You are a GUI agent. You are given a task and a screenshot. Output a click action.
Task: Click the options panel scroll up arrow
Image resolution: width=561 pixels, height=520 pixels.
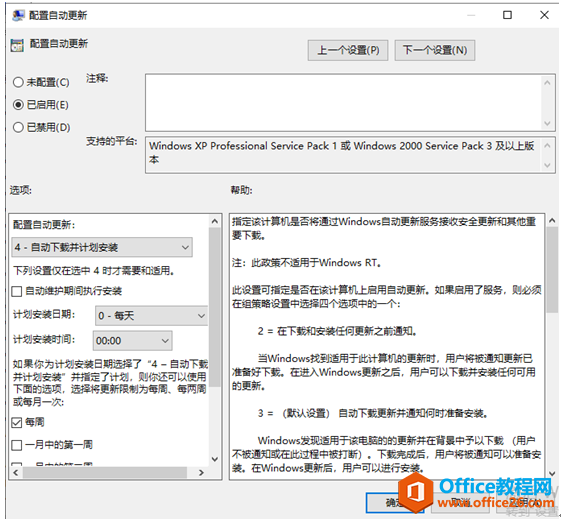coord(215,221)
